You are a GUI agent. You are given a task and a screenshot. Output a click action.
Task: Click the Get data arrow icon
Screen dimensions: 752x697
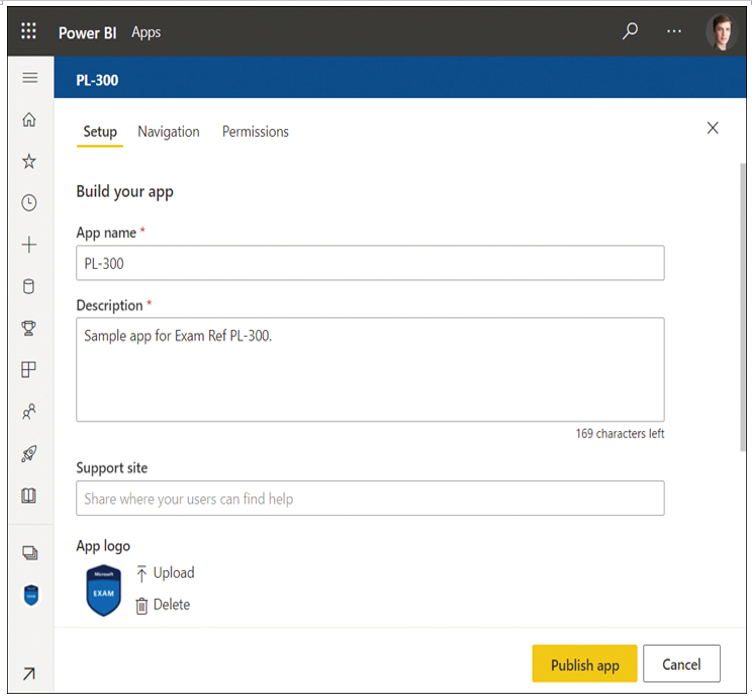29,673
